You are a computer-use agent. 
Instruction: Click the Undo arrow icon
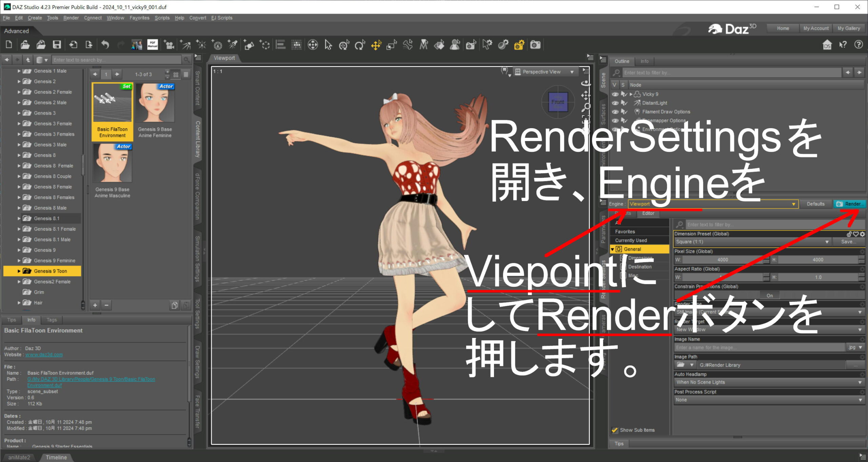point(105,45)
